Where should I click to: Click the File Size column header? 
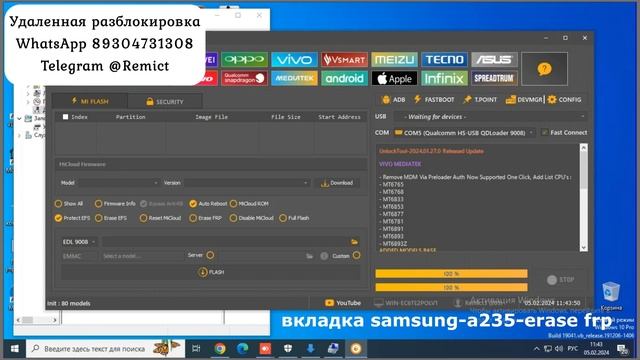point(286,117)
